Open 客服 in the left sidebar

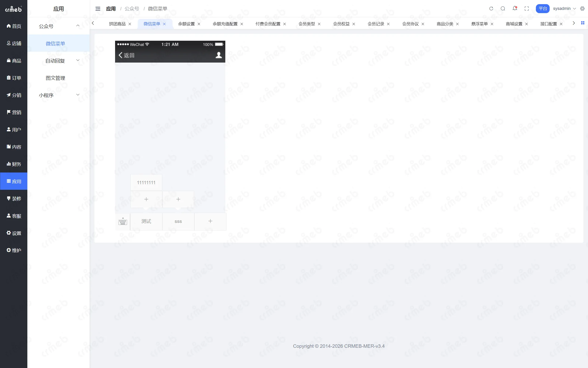[x=14, y=216]
